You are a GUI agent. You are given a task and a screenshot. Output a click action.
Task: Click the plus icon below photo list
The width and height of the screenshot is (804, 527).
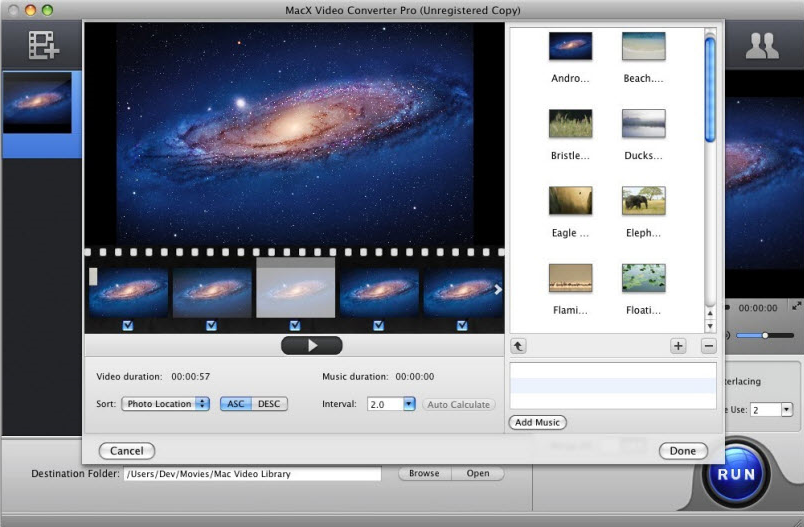point(678,346)
